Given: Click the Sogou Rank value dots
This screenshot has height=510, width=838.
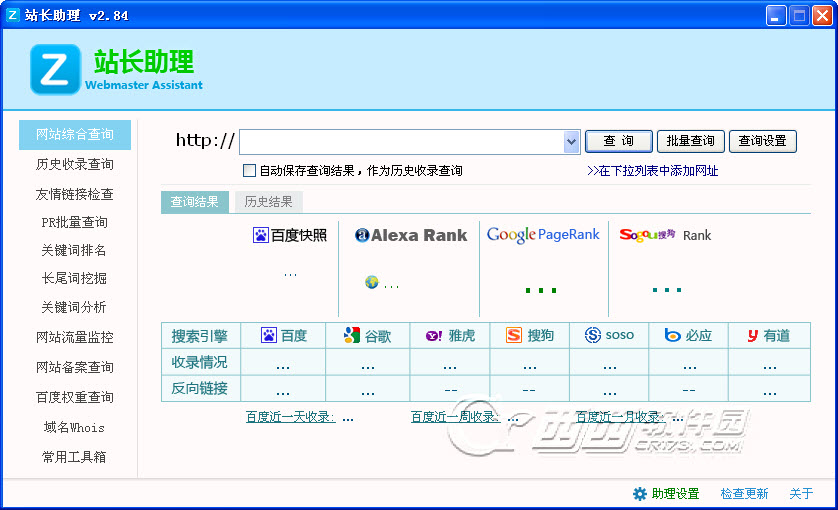Looking at the screenshot, I should [x=667, y=290].
